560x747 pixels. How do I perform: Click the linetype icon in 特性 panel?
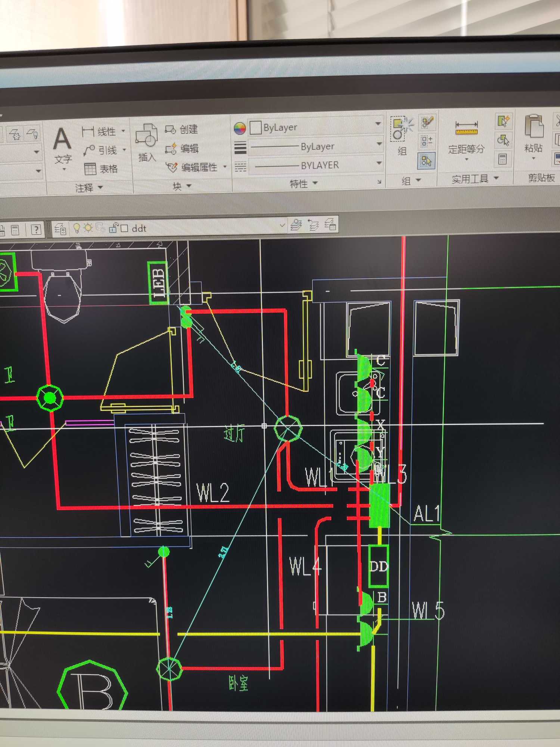240,167
